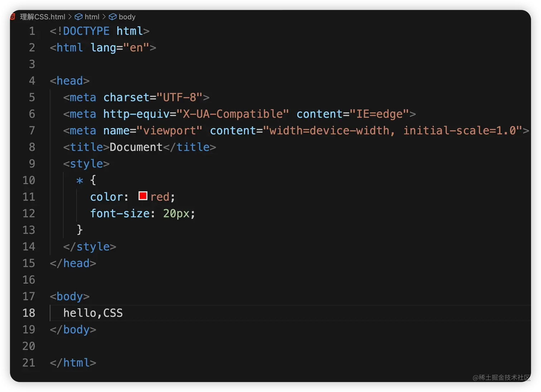The height and width of the screenshot is (392, 541).
Task: Click the cube icon before body breadcrumb
Action: tap(113, 17)
